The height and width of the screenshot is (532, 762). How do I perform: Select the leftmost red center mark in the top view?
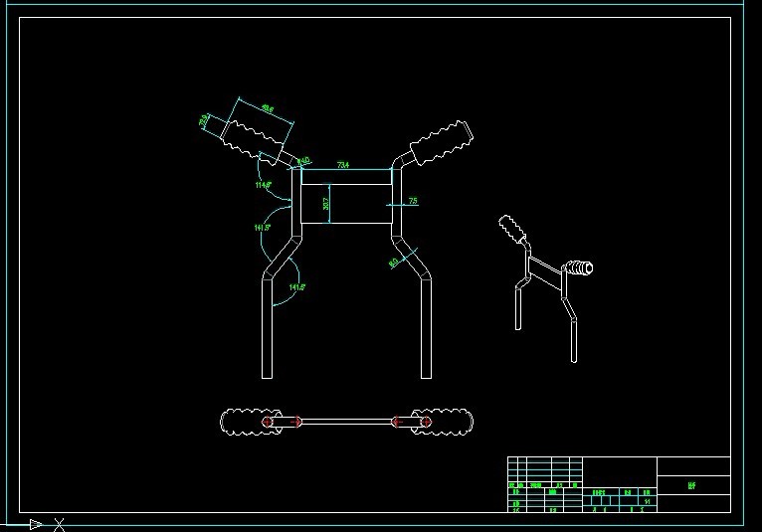pyautogui.click(x=267, y=422)
